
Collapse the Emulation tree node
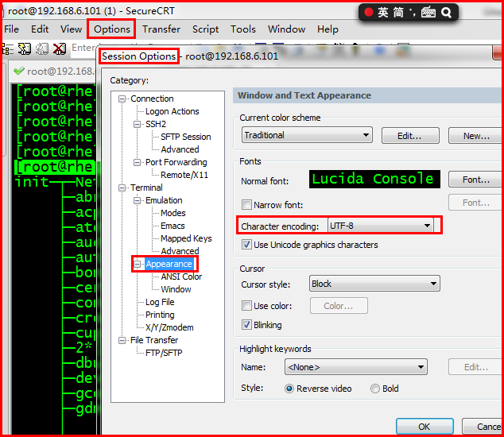pos(137,200)
